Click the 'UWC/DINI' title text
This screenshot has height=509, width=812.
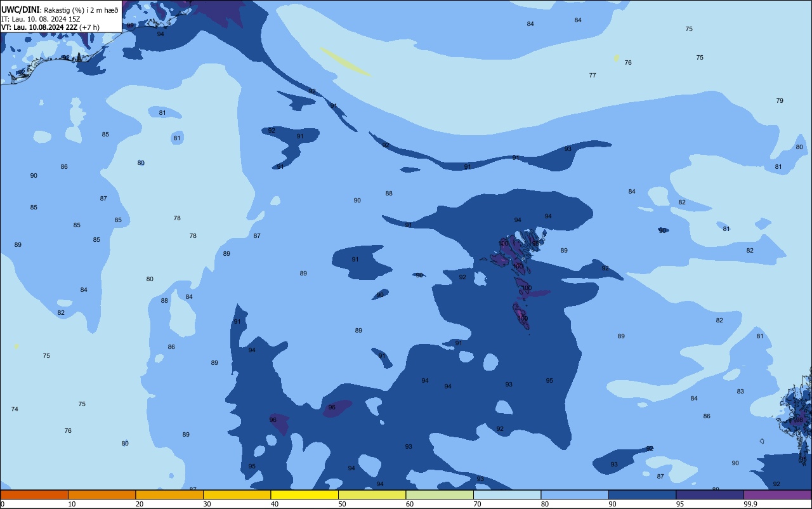(20, 10)
